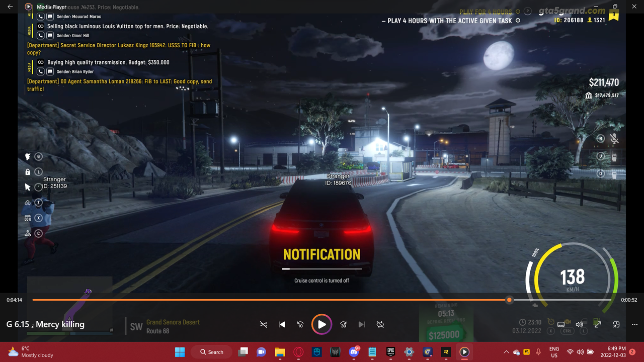Click the next track button
644x362 pixels.
click(361, 324)
